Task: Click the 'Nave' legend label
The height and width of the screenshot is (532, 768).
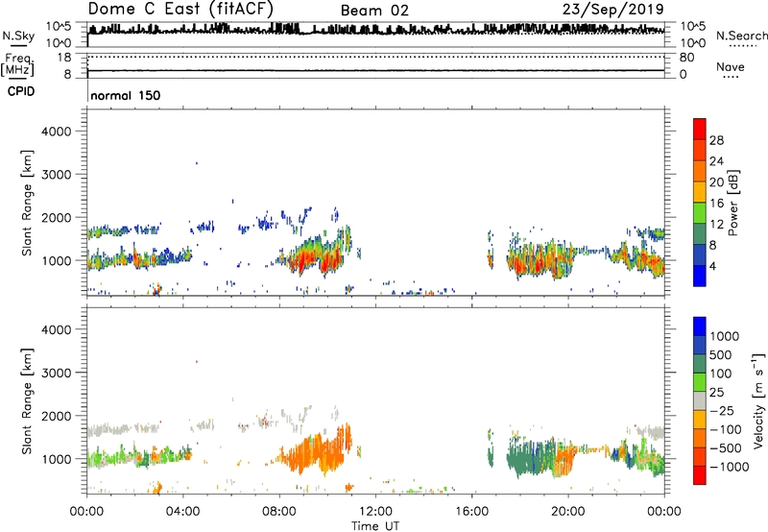Action: coord(730,67)
